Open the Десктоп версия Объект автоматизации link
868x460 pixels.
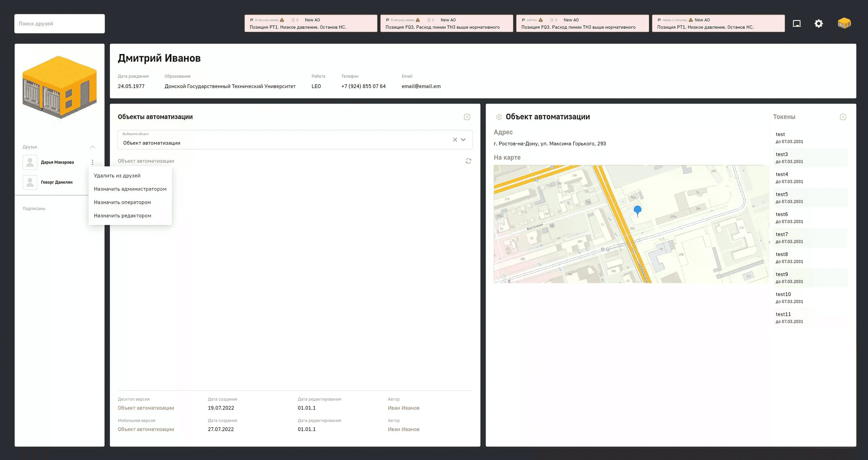pyautogui.click(x=146, y=408)
